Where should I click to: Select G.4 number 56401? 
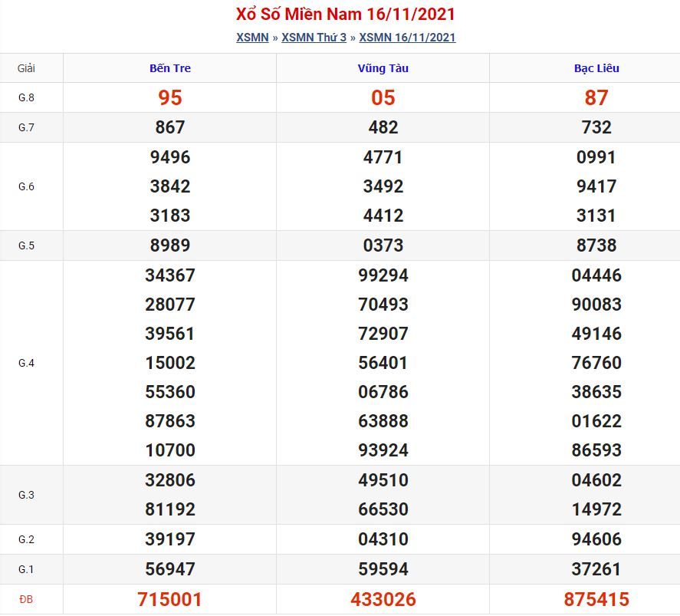[x=383, y=363]
